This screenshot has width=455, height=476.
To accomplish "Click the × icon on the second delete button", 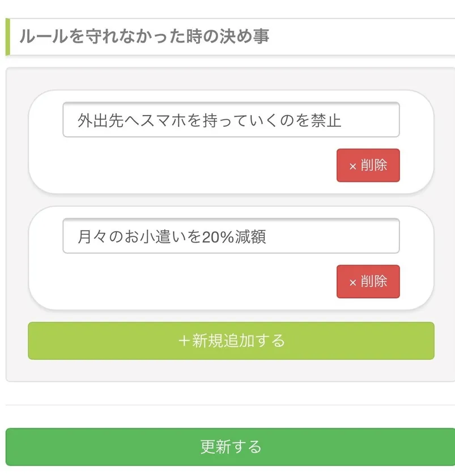I will 352,282.
